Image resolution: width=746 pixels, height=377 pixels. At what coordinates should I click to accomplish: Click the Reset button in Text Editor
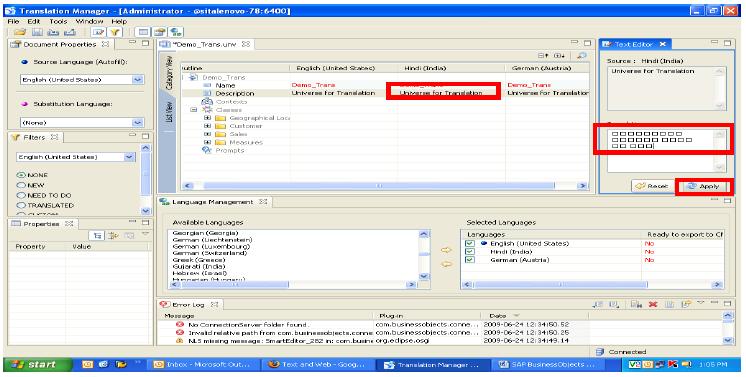[x=652, y=186]
